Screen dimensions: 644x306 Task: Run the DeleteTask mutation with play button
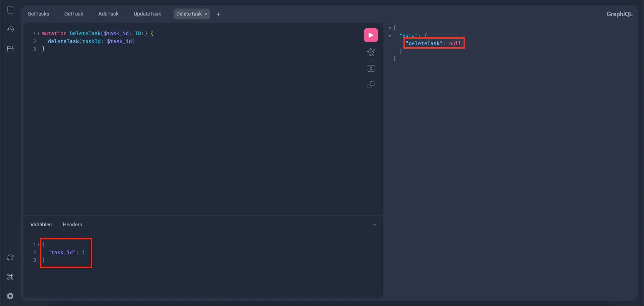371,35
